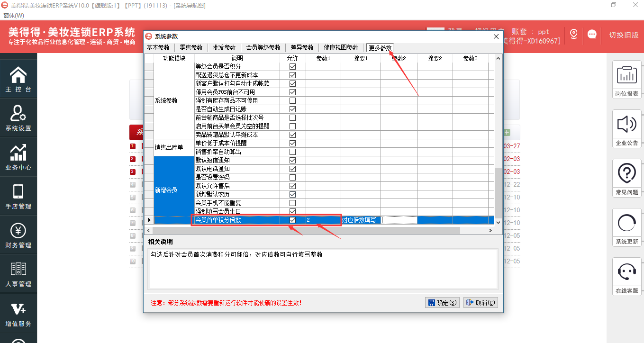Viewport: 644px width, 343px height.
Task: Open 系统设置 sidebar icon
Action: click(x=18, y=118)
